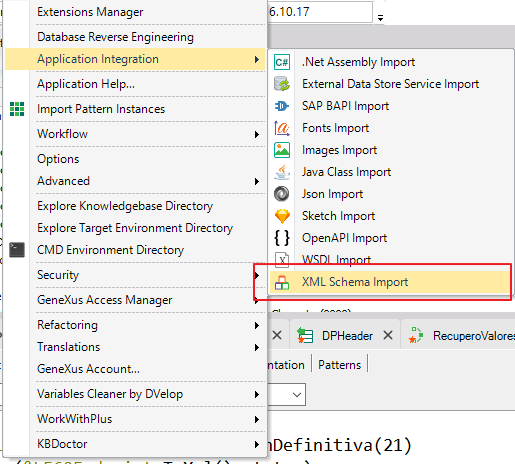Expand Variables Cleaner by DVelop submenu arrow
This screenshot has height=464, width=515.
pos(257,394)
